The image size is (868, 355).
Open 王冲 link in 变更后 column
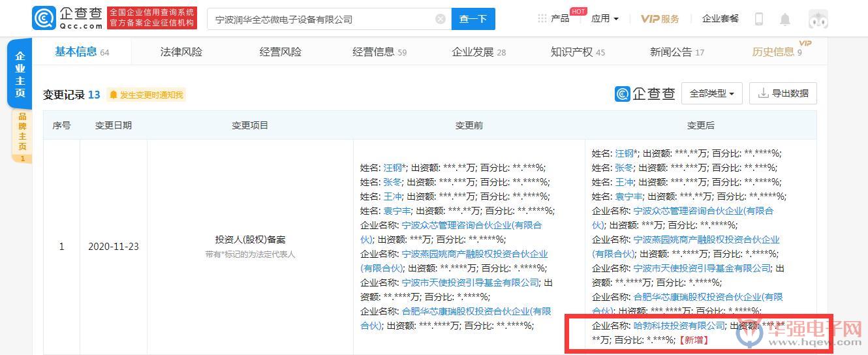pyautogui.click(x=624, y=182)
